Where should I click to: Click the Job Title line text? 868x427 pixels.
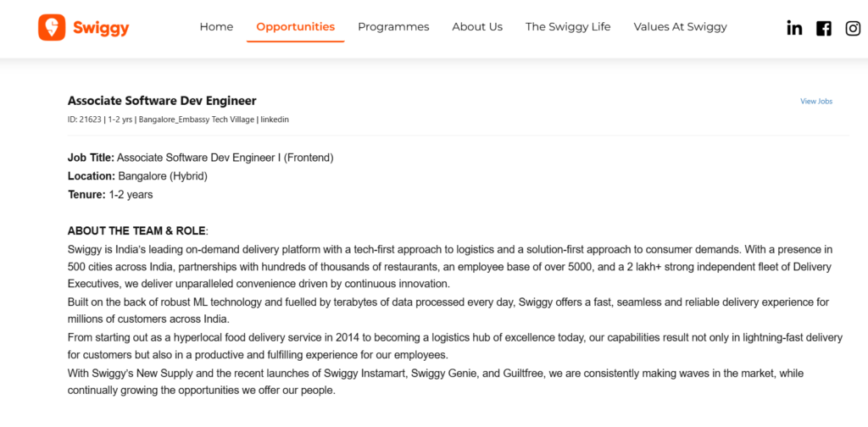(x=200, y=158)
